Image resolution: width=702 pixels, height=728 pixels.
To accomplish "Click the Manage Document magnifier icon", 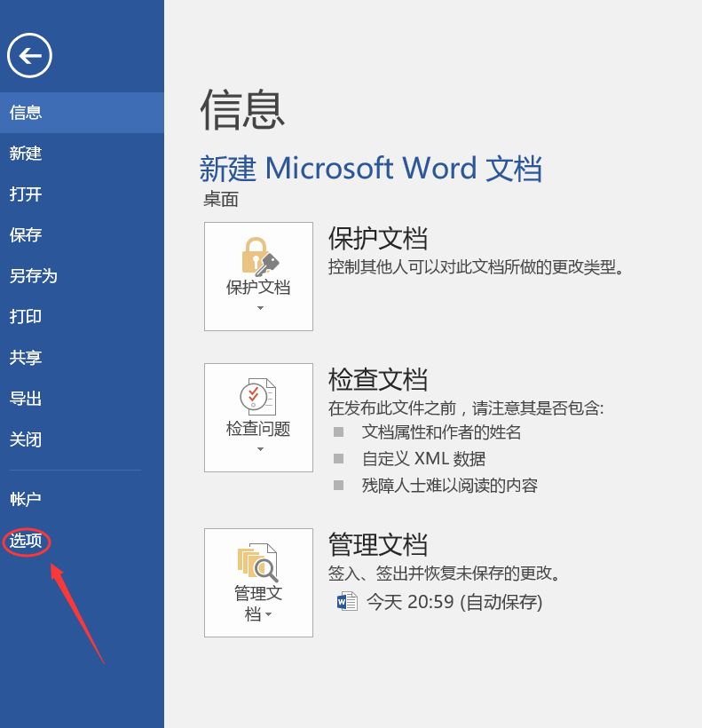I will pyautogui.click(x=258, y=563).
